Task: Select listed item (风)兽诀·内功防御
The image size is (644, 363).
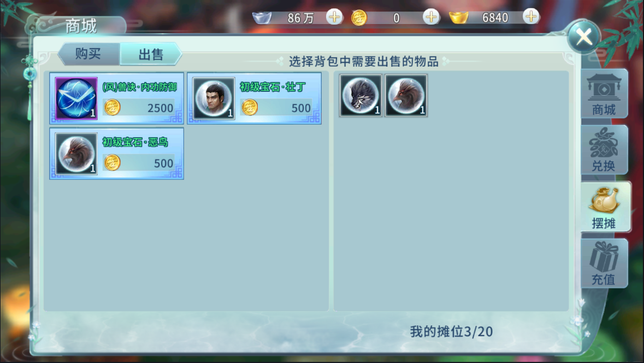Action: pos(117,98)
